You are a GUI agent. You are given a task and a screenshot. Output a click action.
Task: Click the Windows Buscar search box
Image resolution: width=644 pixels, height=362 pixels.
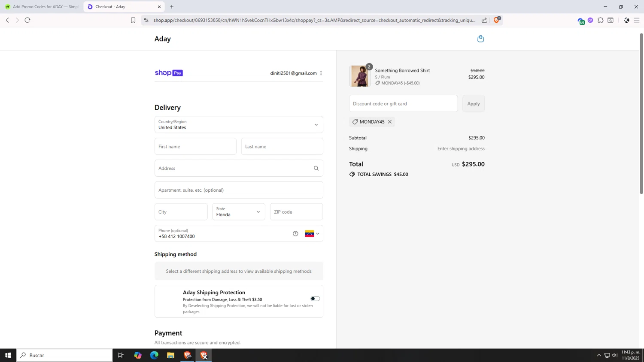coord(64,355)
